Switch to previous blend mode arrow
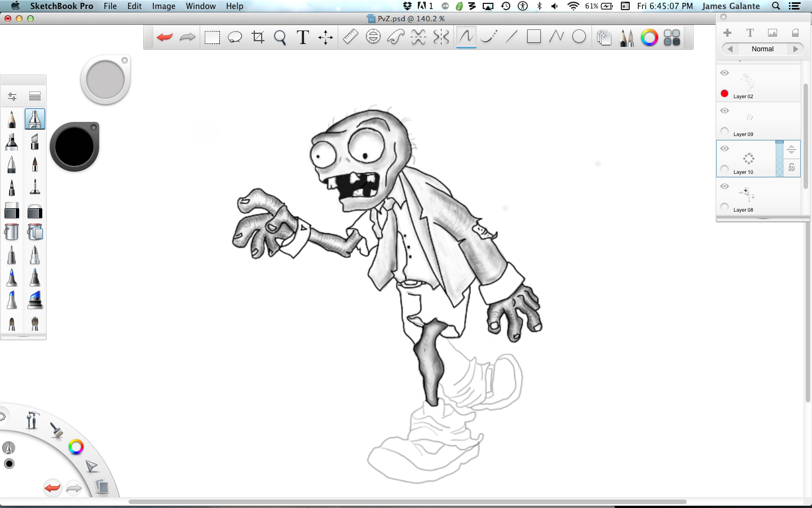 click(x=730, y=49)
